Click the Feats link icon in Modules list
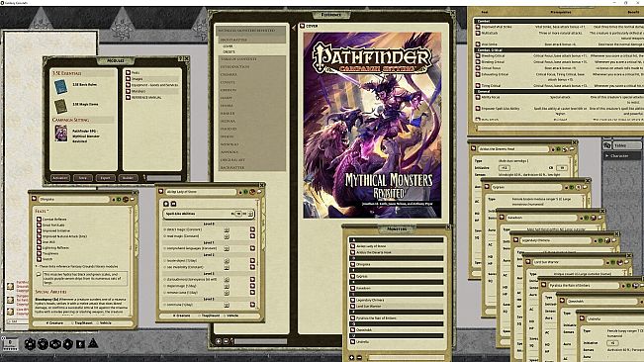This screenshot has height=362, width=644. [x=129, y=72]
